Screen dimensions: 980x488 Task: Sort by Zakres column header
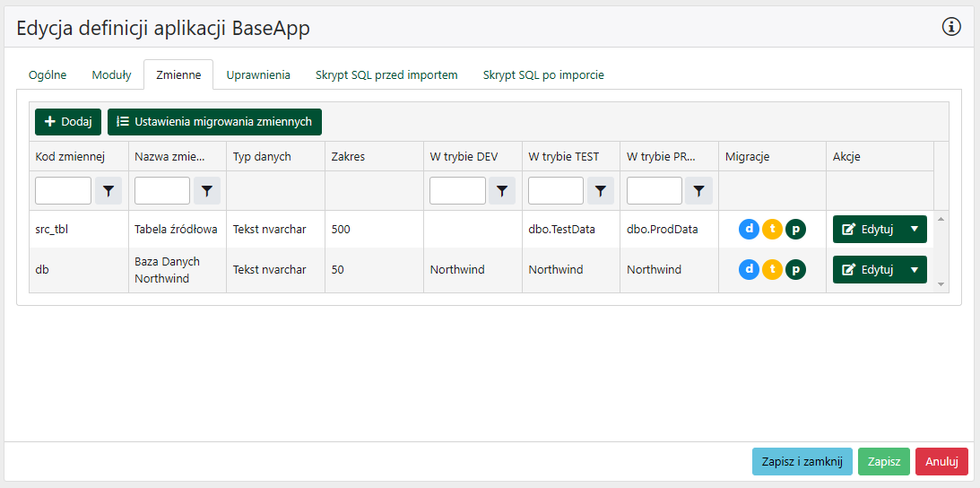pyautogui.click(x=375, y=156)
